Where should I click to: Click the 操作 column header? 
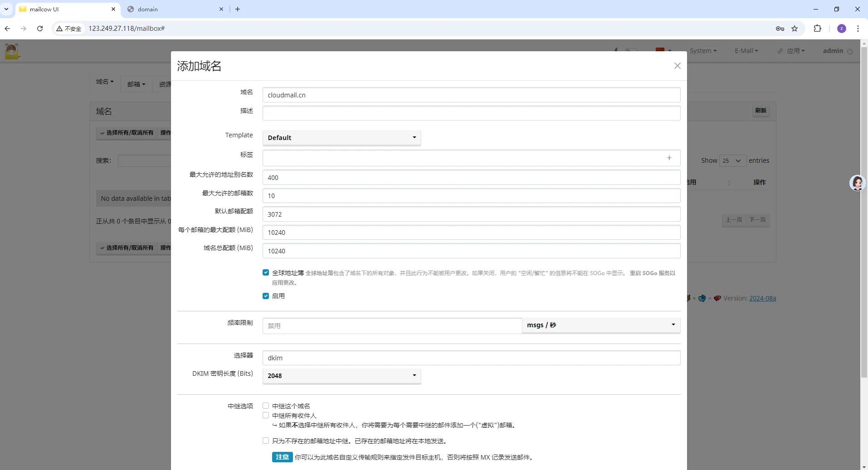coord(760,182)
